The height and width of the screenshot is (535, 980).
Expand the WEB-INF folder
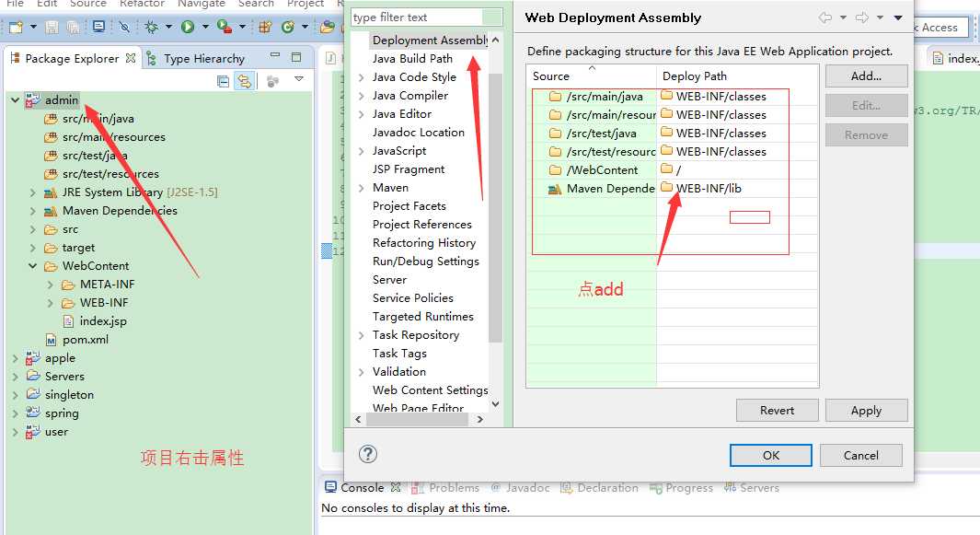(x=50, y=303)
